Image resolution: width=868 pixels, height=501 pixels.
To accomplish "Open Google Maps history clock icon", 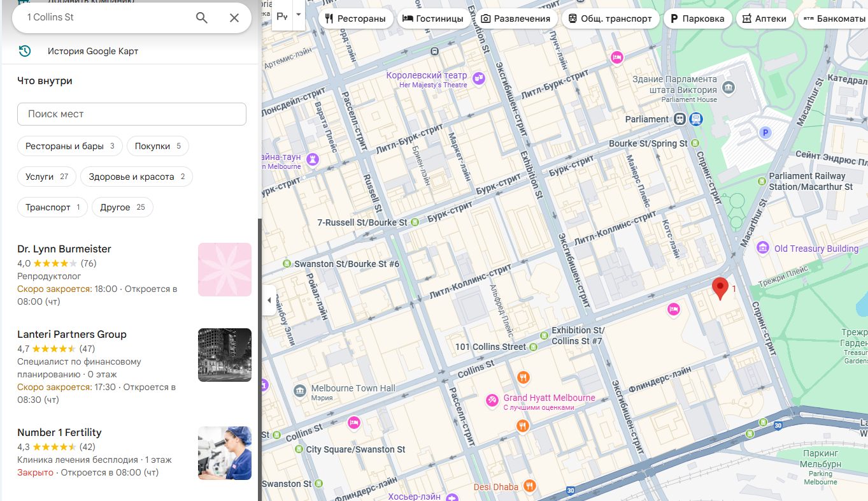I will pos(25,51).
